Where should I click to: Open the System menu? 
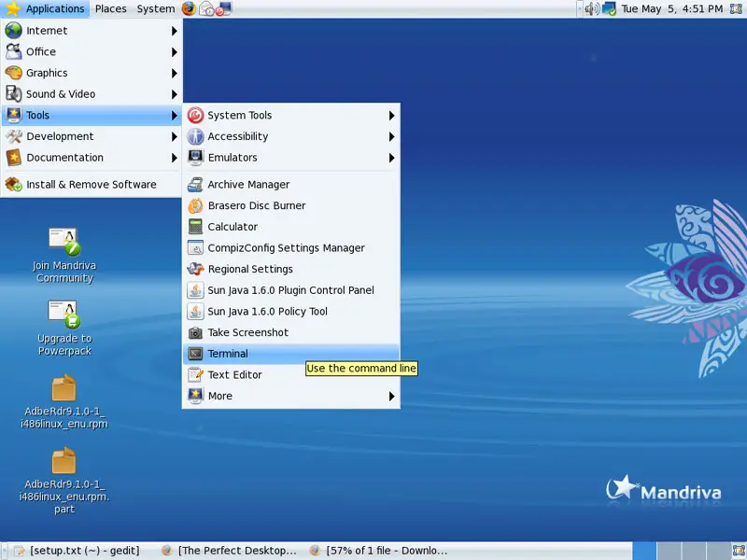(x=156, y=8)
